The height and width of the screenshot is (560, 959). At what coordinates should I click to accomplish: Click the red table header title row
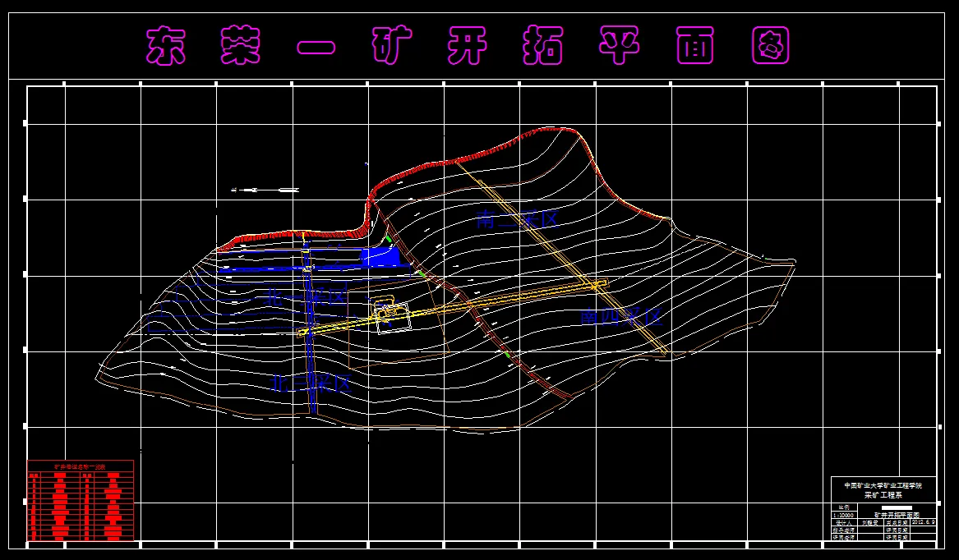click(x=80, y=466)
